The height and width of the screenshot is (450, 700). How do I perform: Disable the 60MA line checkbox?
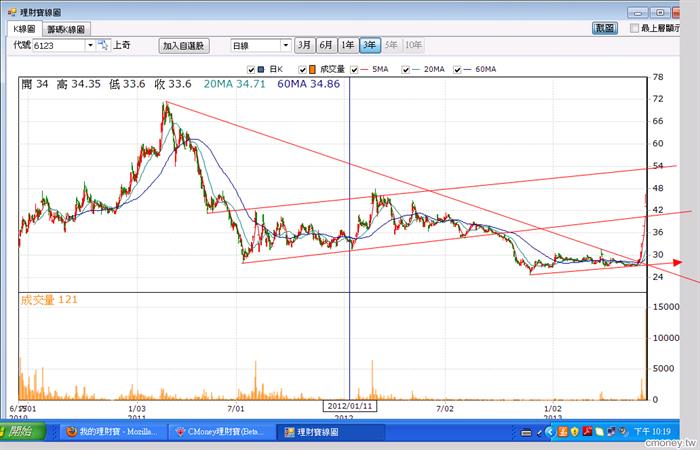click(457, 70)
